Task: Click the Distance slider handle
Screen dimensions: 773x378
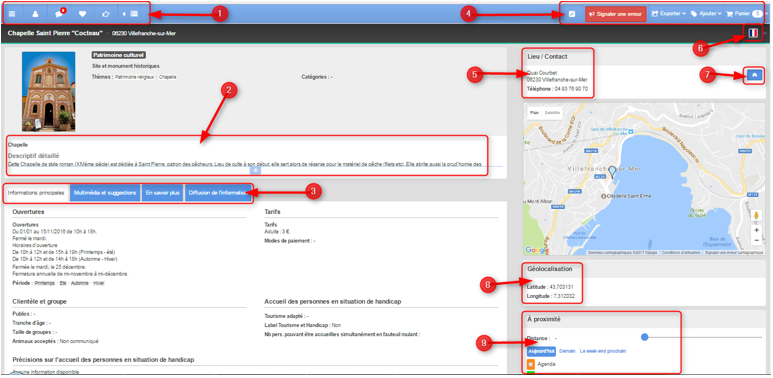Action: (644, 337)
